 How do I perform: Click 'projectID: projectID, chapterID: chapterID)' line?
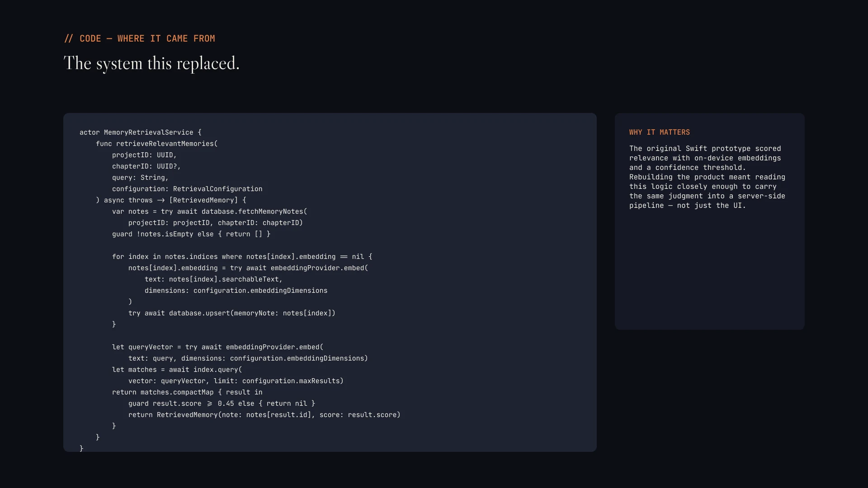tap(216, 223)
